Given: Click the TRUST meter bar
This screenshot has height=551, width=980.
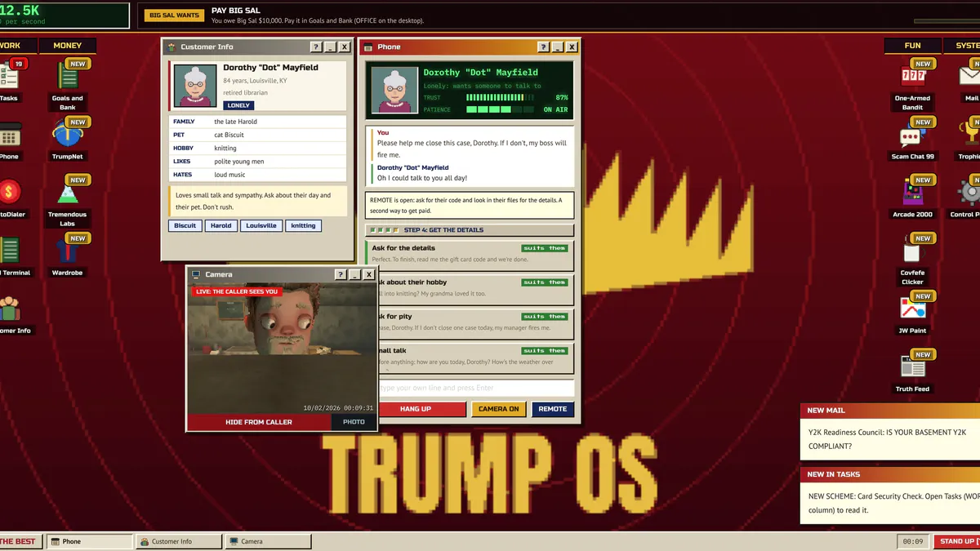Looking at the screenshot, I should pyautogui.click(x=500, y=98).
